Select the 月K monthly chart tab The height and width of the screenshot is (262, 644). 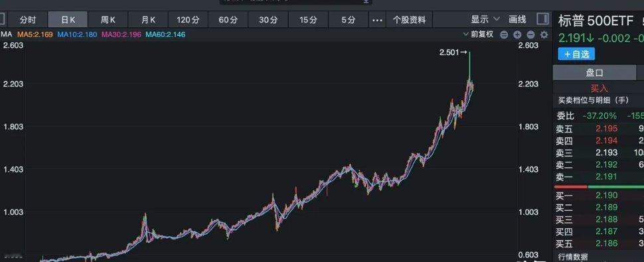(148, 20)
